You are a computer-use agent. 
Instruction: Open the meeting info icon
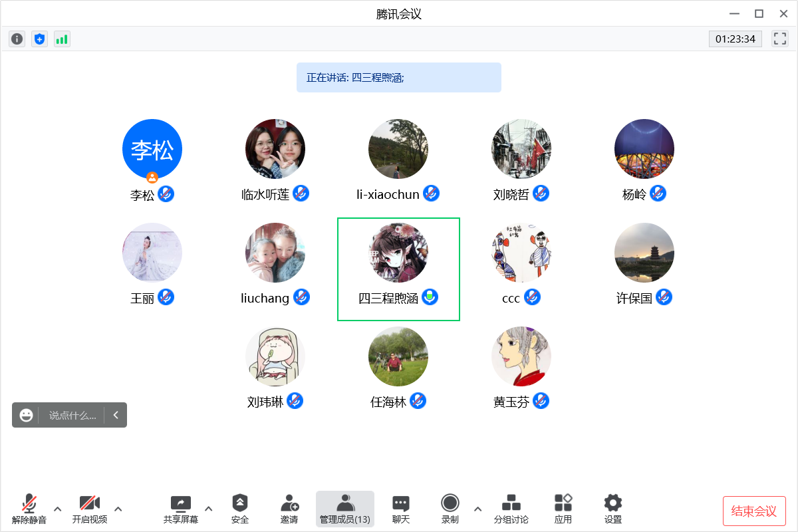17,39
